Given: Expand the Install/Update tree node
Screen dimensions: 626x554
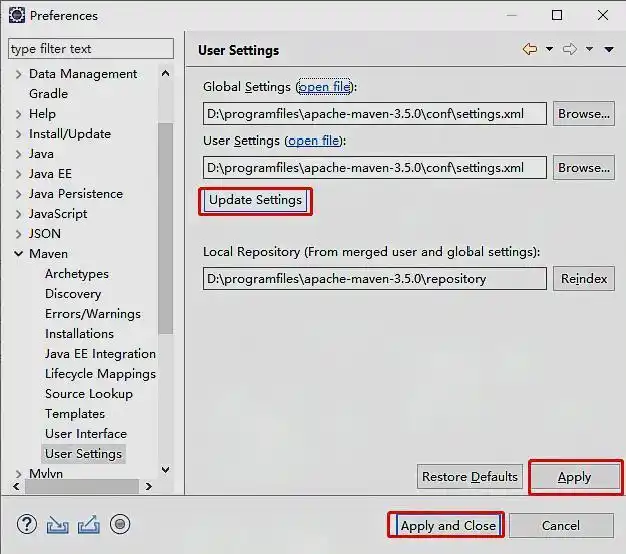Looking at the screenshot, I should [18, 134].
